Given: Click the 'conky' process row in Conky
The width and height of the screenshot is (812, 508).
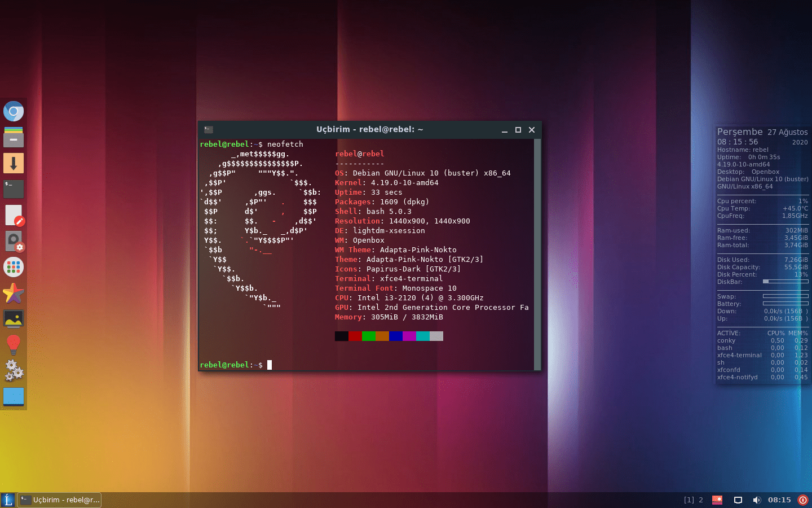Looking at the screenshot, I should (762, 341).
